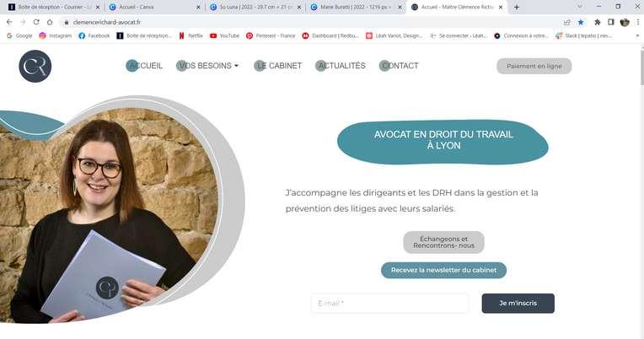Click the CR logo in the site header
644x339 pixels.
coord(35,66)
